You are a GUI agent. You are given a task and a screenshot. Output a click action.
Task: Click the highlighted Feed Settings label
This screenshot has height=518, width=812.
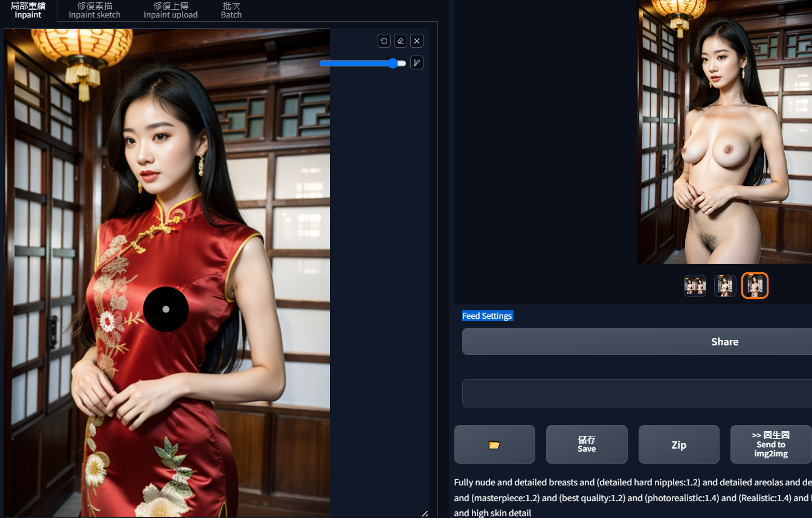click(x=488, y=316)
